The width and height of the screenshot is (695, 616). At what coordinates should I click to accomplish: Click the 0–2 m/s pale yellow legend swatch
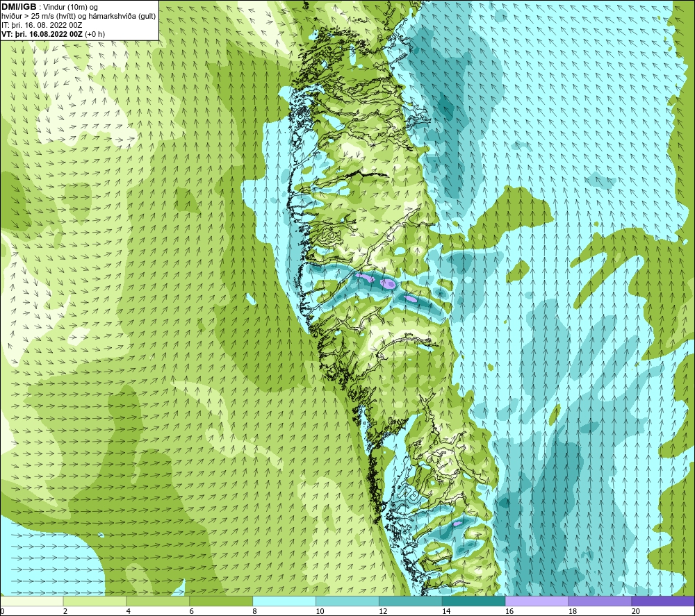tap(32, 601)
